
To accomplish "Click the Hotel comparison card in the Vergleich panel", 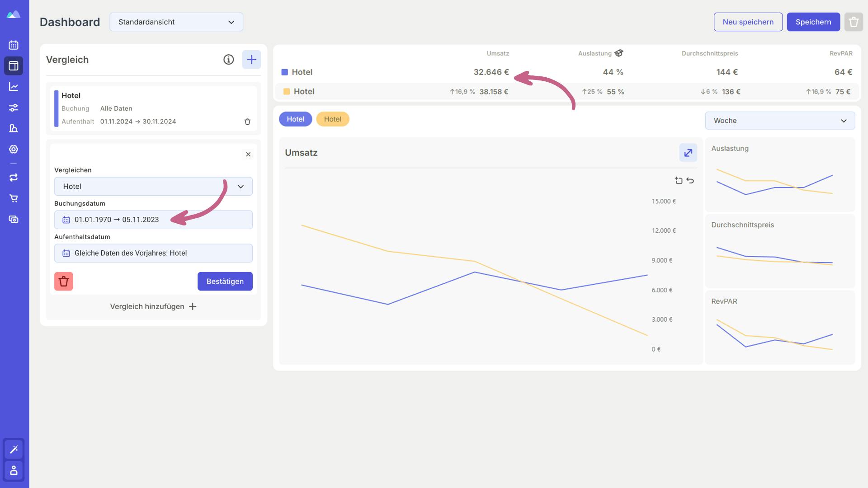I will (153, 108).
